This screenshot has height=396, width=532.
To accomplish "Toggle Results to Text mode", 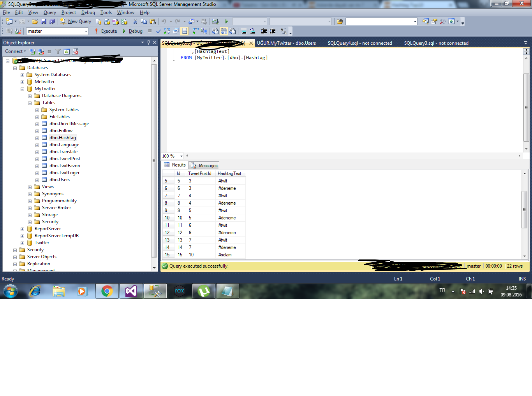I will (x=215, y=31).
